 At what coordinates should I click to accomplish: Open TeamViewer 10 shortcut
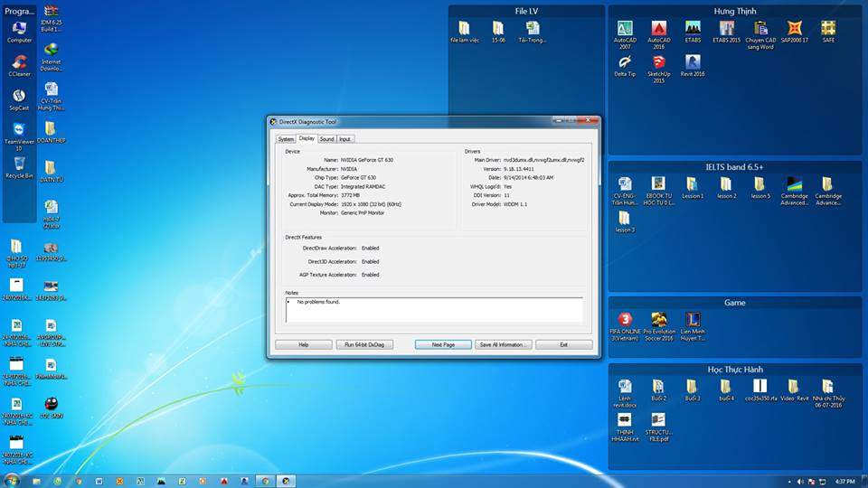19,132
